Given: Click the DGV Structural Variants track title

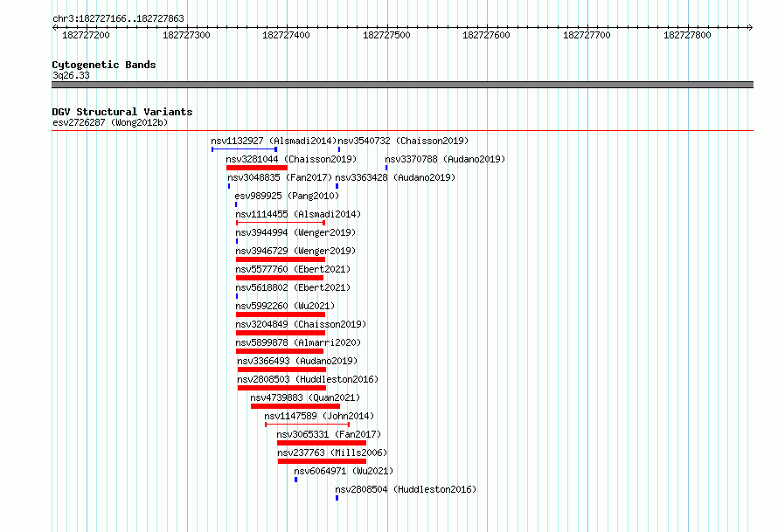Looking at the screenshot, I should 122,112.
